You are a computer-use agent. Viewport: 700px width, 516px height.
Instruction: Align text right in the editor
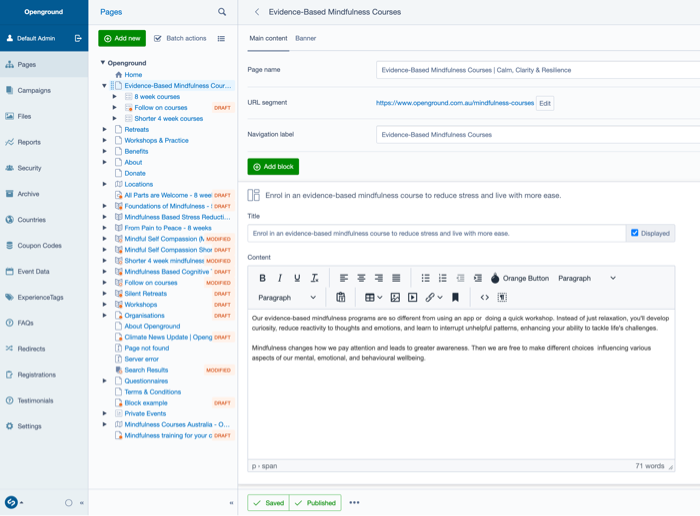coord(379,278)
